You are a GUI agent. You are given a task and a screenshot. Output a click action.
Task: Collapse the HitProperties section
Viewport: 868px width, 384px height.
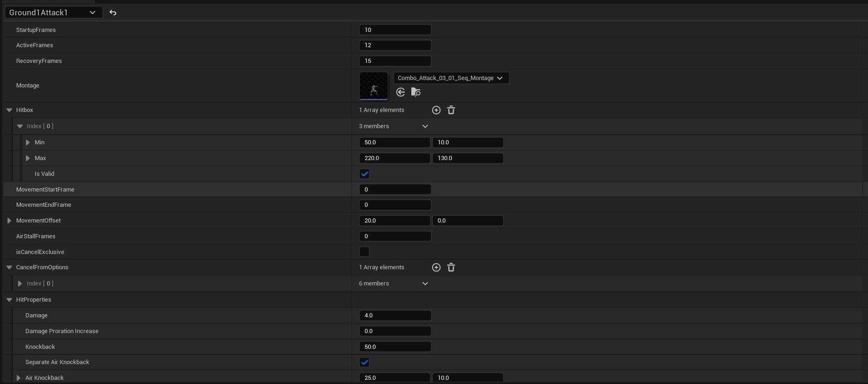9,300
